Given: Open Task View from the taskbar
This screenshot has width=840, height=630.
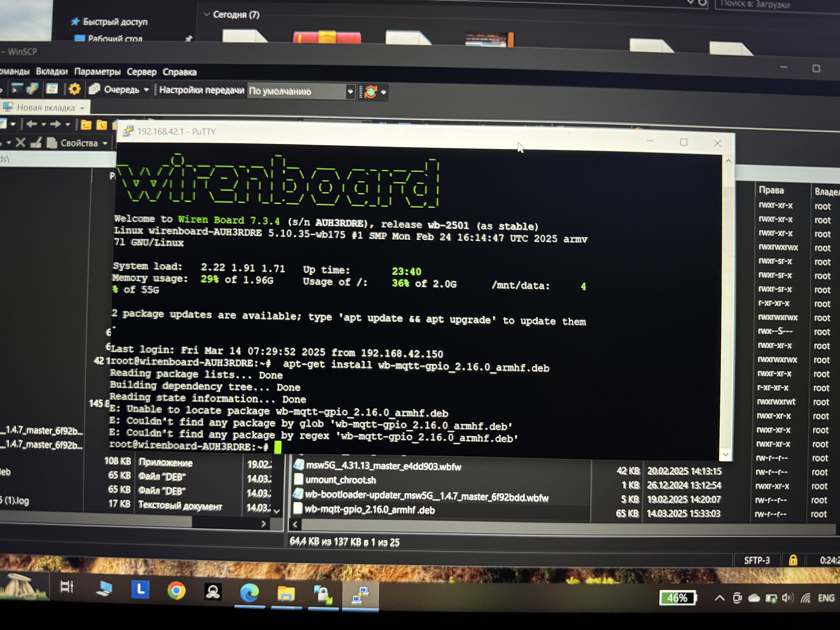Looking at the screenshot, I should tap(67, 587).
